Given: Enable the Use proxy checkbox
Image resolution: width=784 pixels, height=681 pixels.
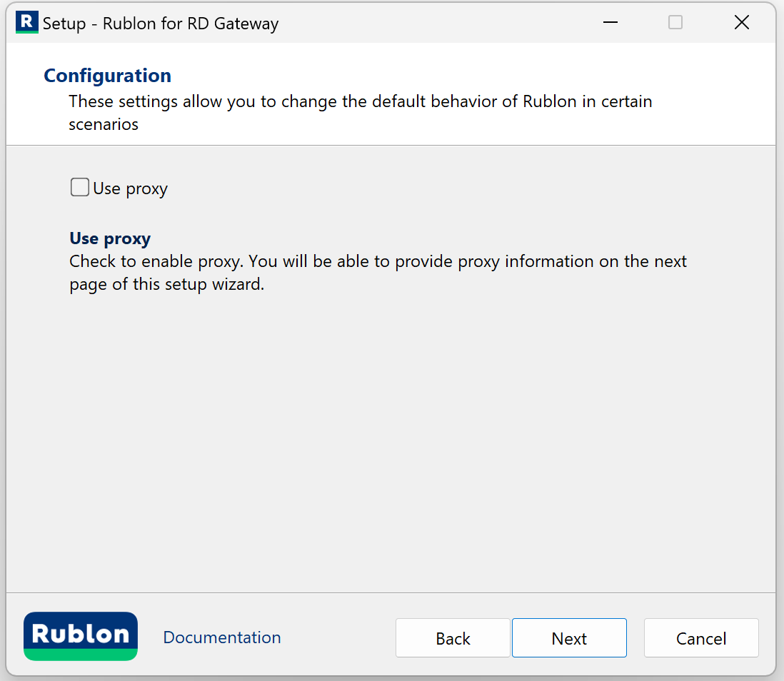Looking at the screenshot, I should click(80, 188).
